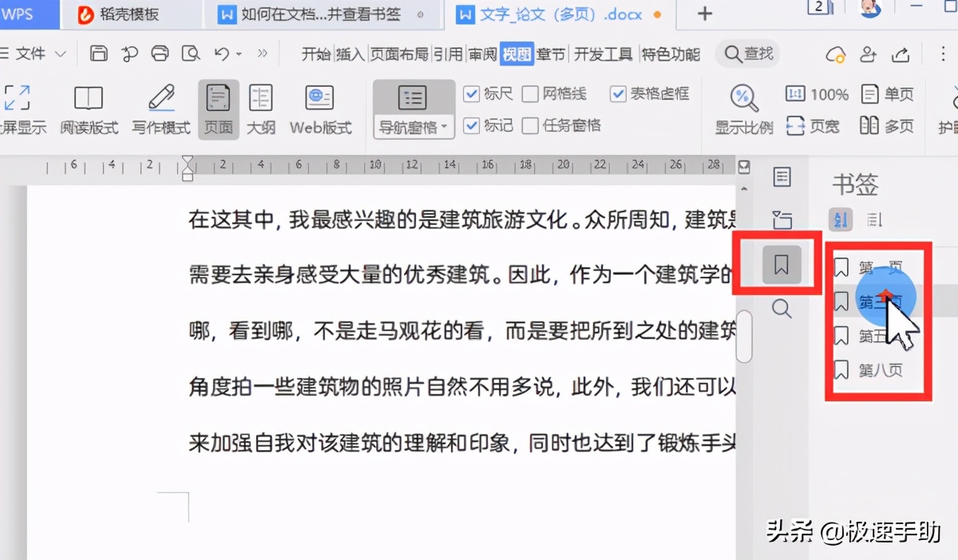Open the Review (审阅) tab
The height and width of the screenshot is (560, 958).
(x=482, y=54)
